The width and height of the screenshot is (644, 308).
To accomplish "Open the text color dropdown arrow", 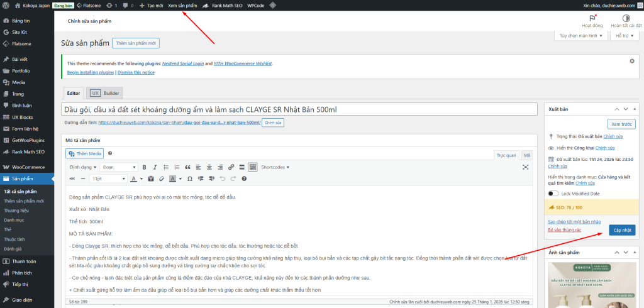I will tap(142, 179).
